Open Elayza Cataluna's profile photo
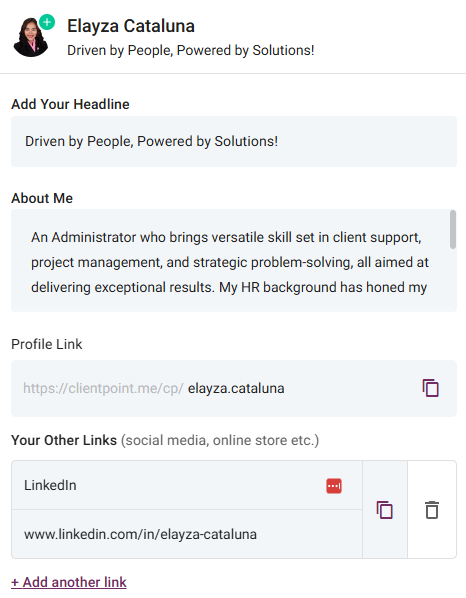The image size is (466, 598). 31,37
